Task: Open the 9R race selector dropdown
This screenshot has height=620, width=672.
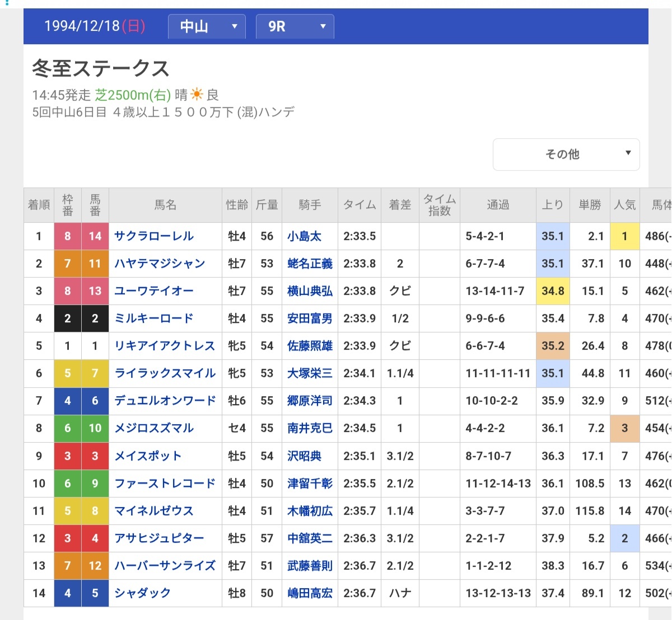Action: click(x=295, y=26)
